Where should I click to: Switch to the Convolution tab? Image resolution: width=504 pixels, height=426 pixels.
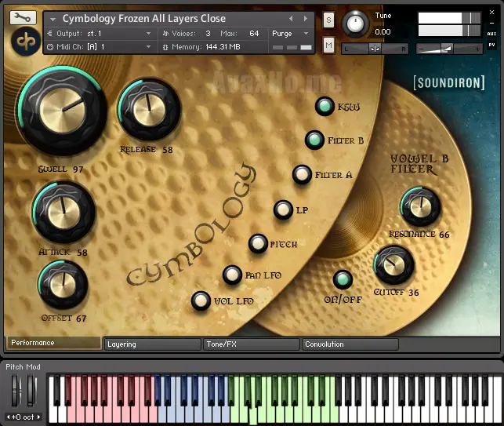pos(350,344)
